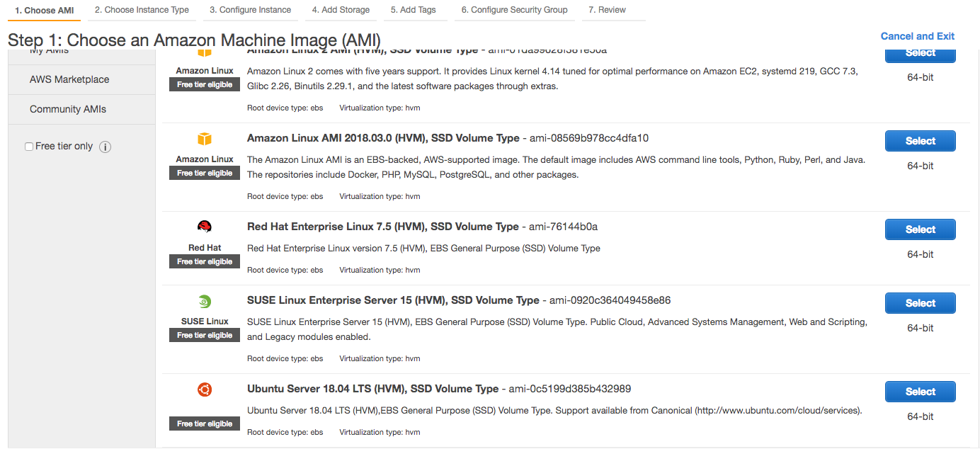Click the Amazon Linux AMI 2018.03.0 cube icon

(x=204, y=140)
